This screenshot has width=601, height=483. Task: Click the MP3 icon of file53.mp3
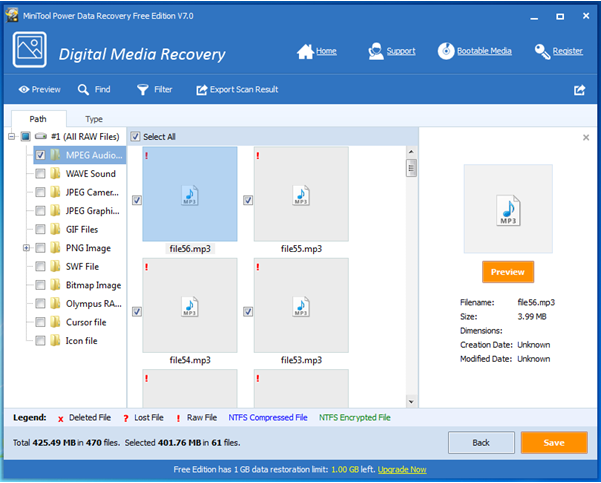click(301, 307)
